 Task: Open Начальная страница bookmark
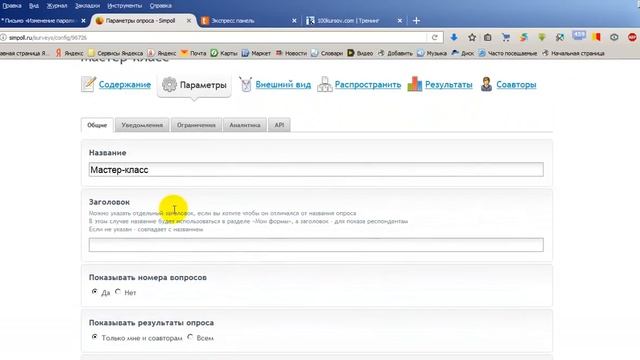click(573, 53)
